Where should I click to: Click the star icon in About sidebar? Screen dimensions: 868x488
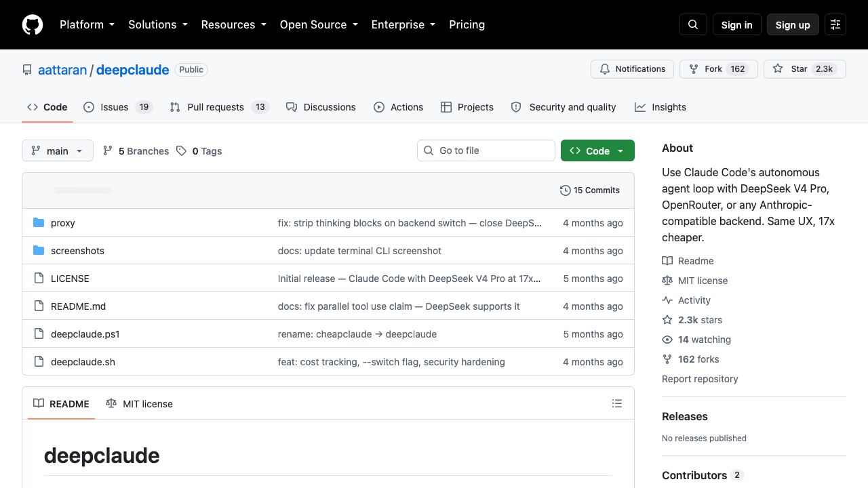pyautogui.click(x=667, y=320)
